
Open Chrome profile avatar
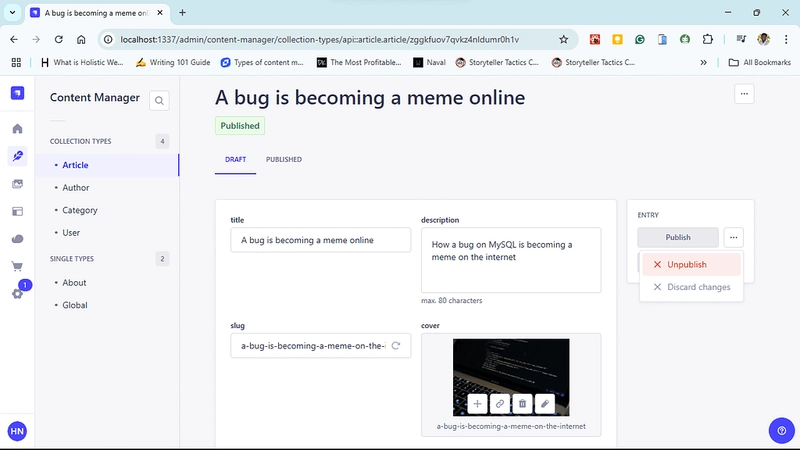pyautogui.click(x=763, y=39)
